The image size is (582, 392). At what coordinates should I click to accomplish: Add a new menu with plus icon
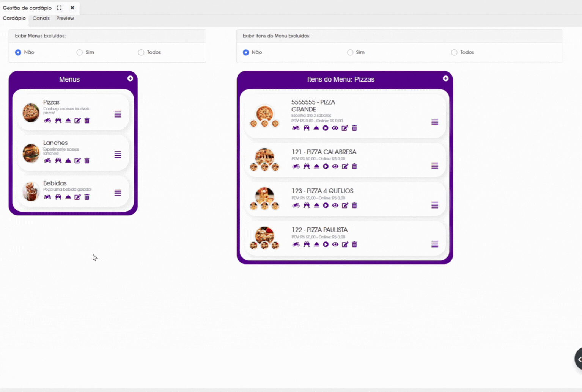click(x=130, y=78)
